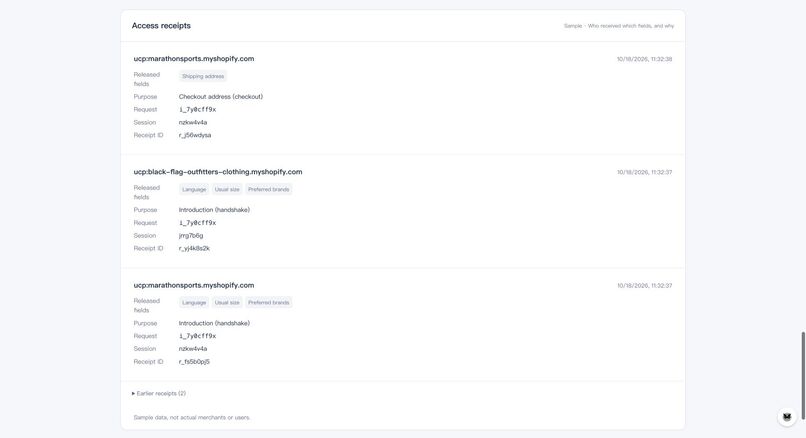
Task: Select the Checkout address (checkout) purpose text
Action: [221, 97]
